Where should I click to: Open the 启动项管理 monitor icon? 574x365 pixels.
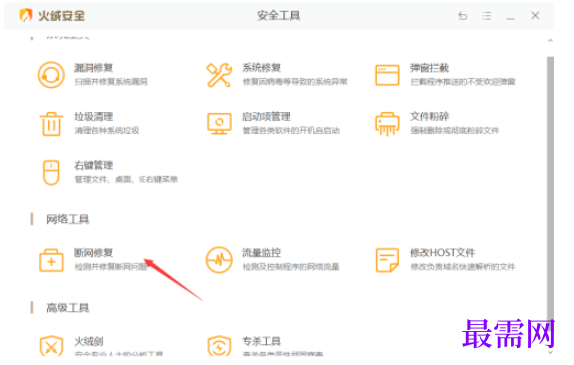coord(219,124)
